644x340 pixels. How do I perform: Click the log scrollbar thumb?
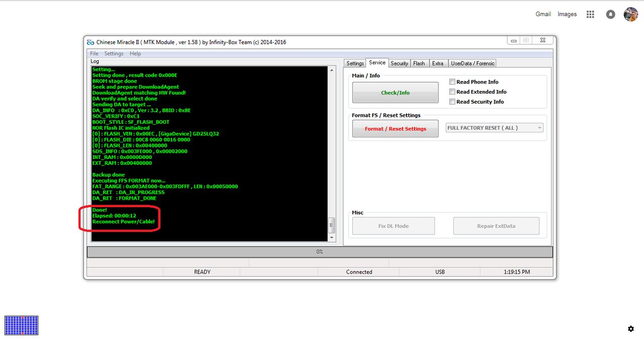331,225
